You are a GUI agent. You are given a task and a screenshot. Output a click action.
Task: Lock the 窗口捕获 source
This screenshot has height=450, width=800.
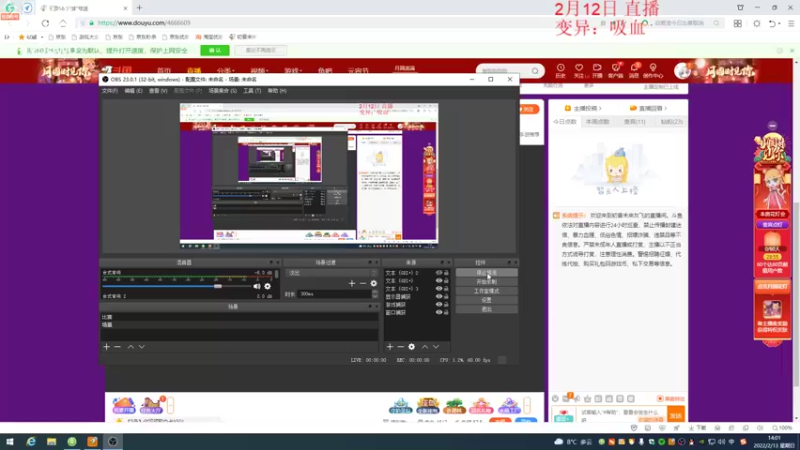coord(446,312)
